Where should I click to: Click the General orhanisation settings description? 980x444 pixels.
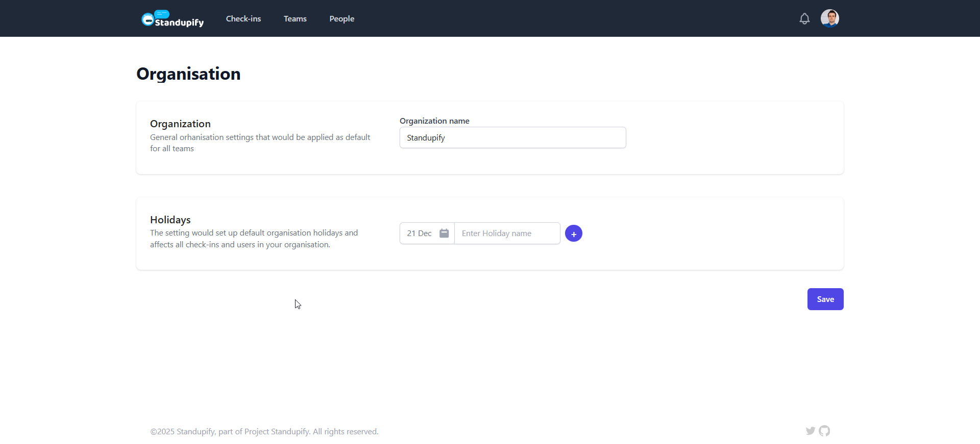(x=260, y=143)
